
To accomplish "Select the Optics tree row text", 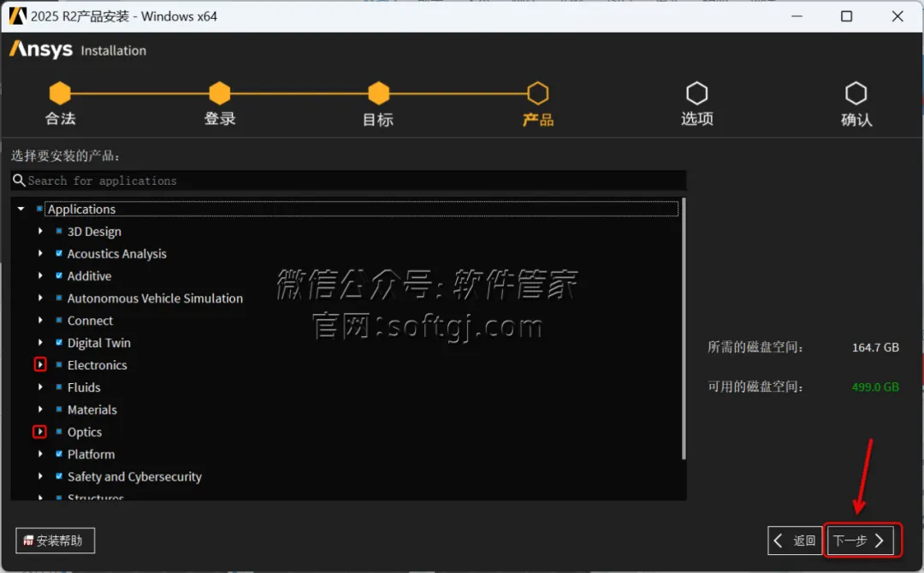I will [84, 432].
